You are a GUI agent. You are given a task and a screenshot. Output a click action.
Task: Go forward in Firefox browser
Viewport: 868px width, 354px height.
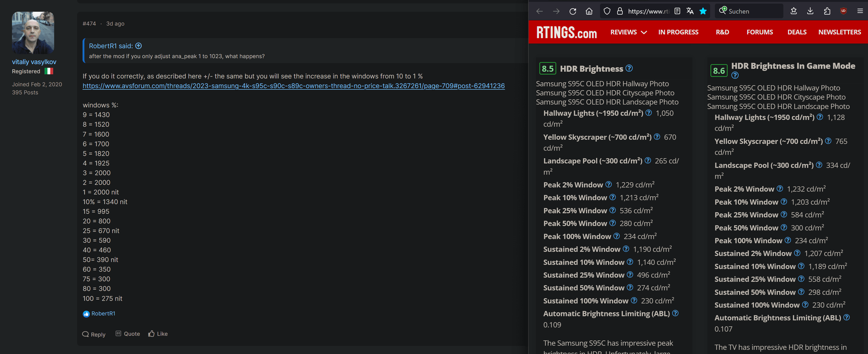click(556, 11)
